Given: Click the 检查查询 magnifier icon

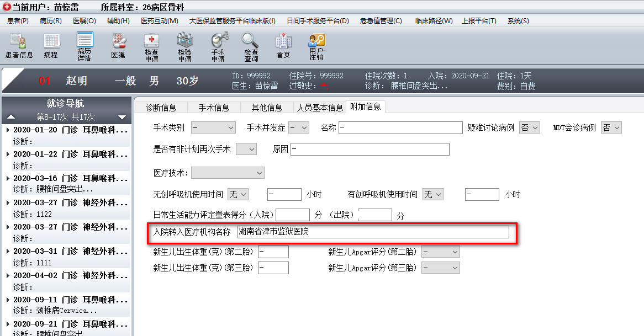Looking at the screenshot, I should pyautogui.click(x=251, y=46).
